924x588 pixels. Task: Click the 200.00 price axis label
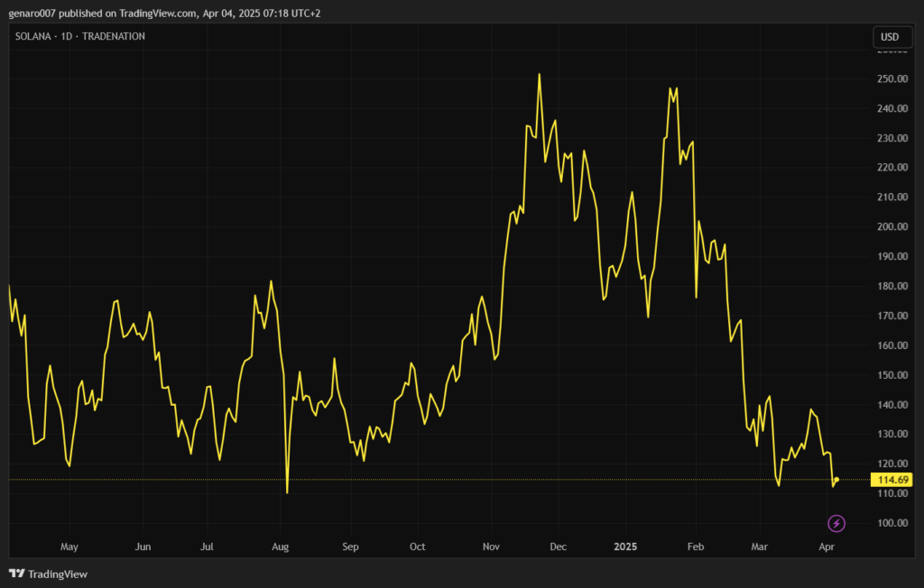[892, 227]
